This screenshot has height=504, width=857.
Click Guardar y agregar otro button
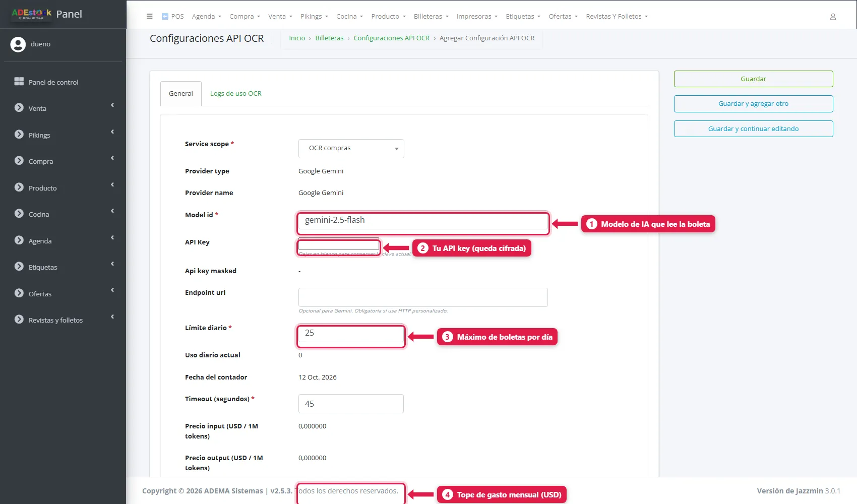753,104
